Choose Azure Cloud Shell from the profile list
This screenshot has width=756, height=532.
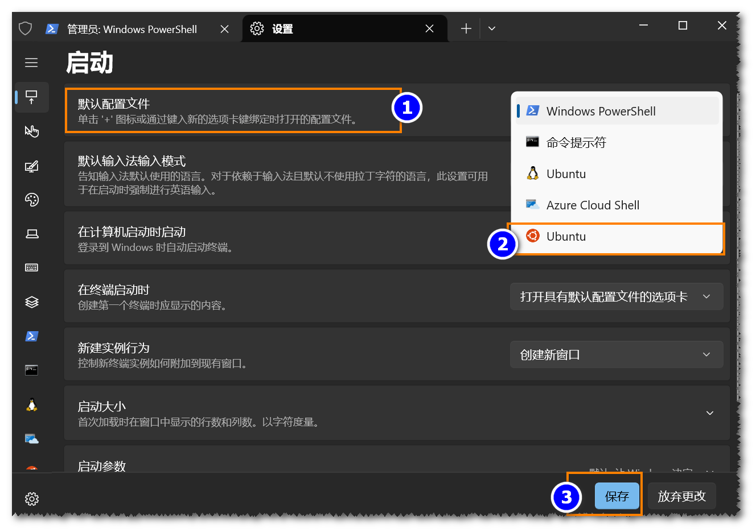point(617,205)
